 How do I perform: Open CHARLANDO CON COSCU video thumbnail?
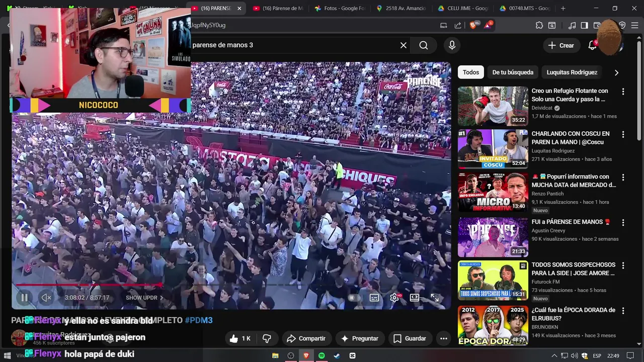(493, 149)
